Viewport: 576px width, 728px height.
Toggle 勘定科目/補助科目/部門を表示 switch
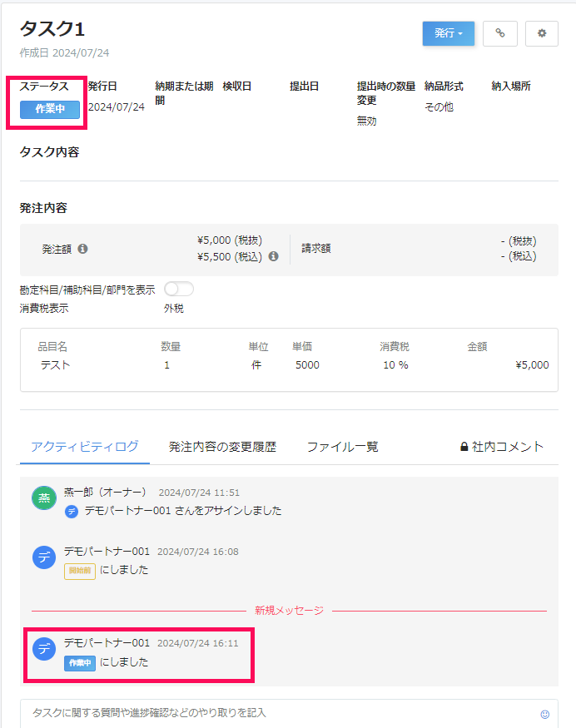pyautogui.click(x=179, y=289)
